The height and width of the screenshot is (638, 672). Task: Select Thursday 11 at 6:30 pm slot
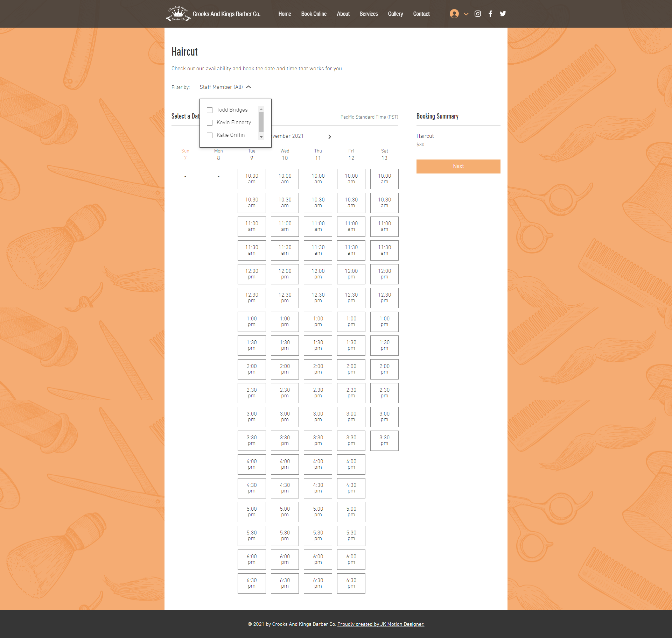(318, 583)
